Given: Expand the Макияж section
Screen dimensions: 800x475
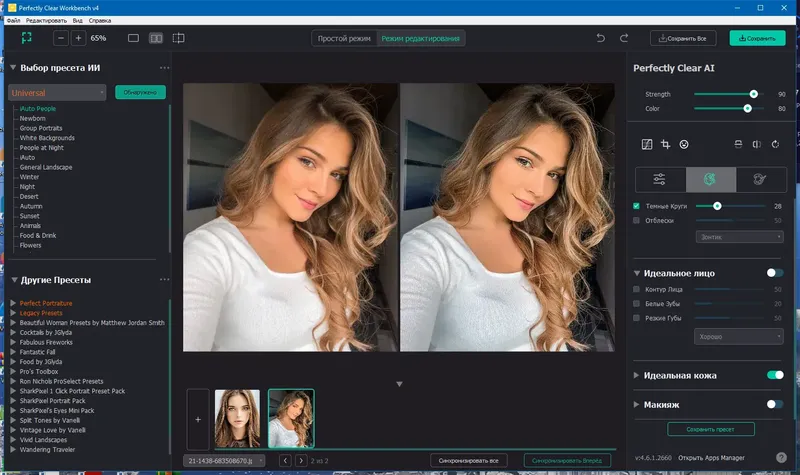Looking at the screenshot, I should tap(636, 404).
